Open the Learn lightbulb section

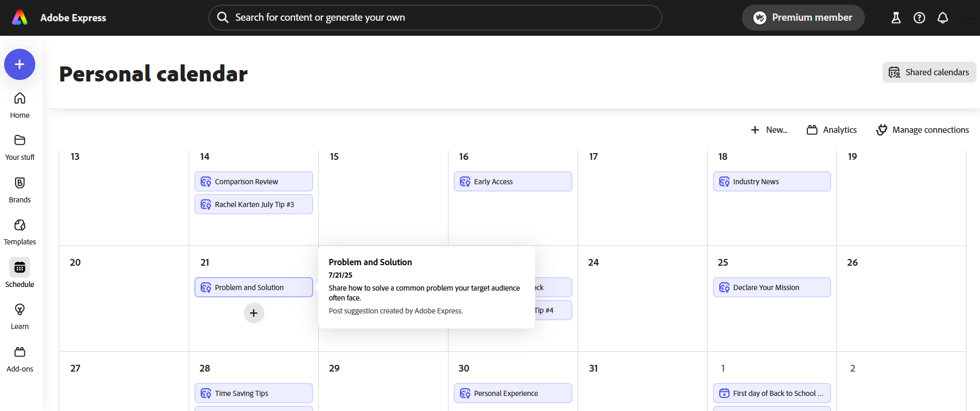pos(20,317)
